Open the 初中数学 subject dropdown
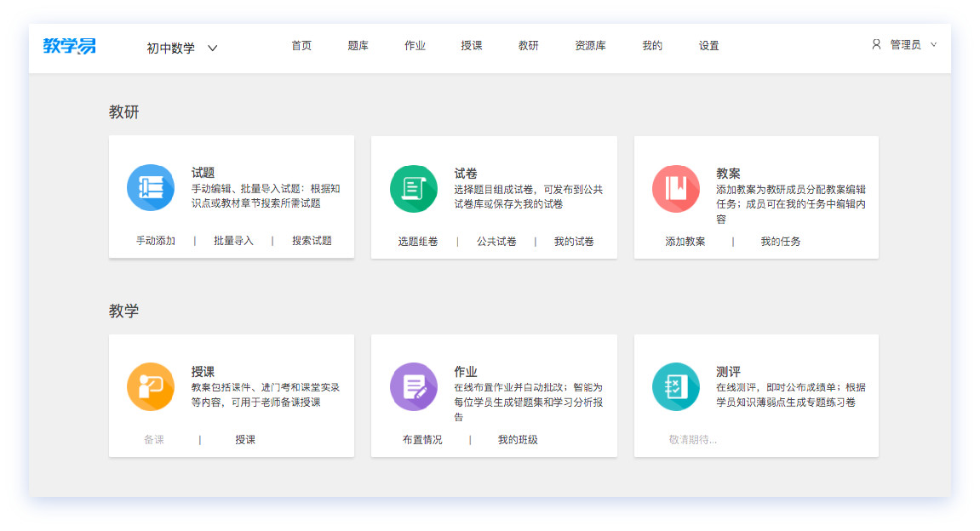The width and height of the screenshot is (980, 531). click(x=170, y=49)
